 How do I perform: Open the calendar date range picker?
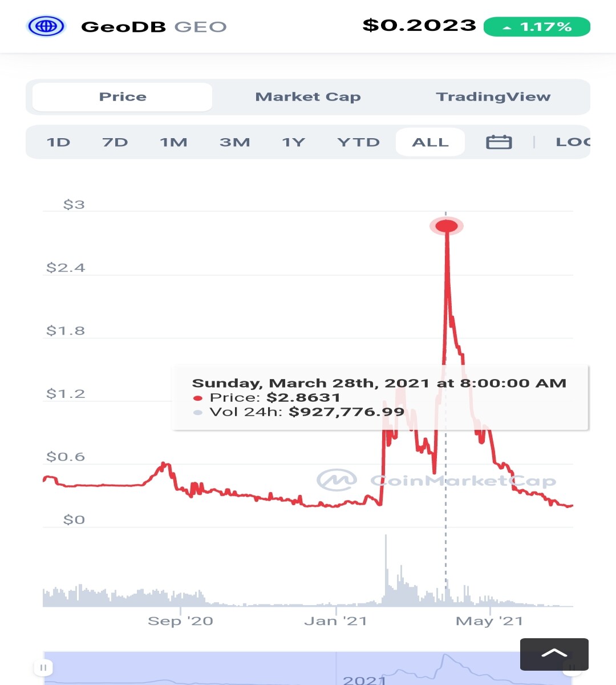pos(499,142)
